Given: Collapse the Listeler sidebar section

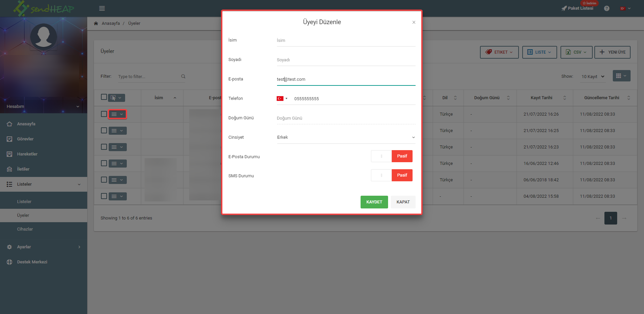Looking at the screenshot, I should coord(44,184).
